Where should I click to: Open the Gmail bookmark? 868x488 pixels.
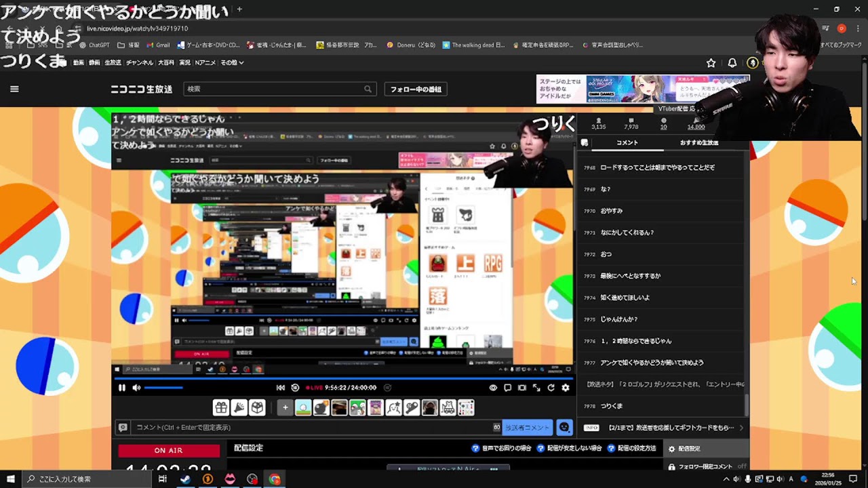click(x=157, y=45)
